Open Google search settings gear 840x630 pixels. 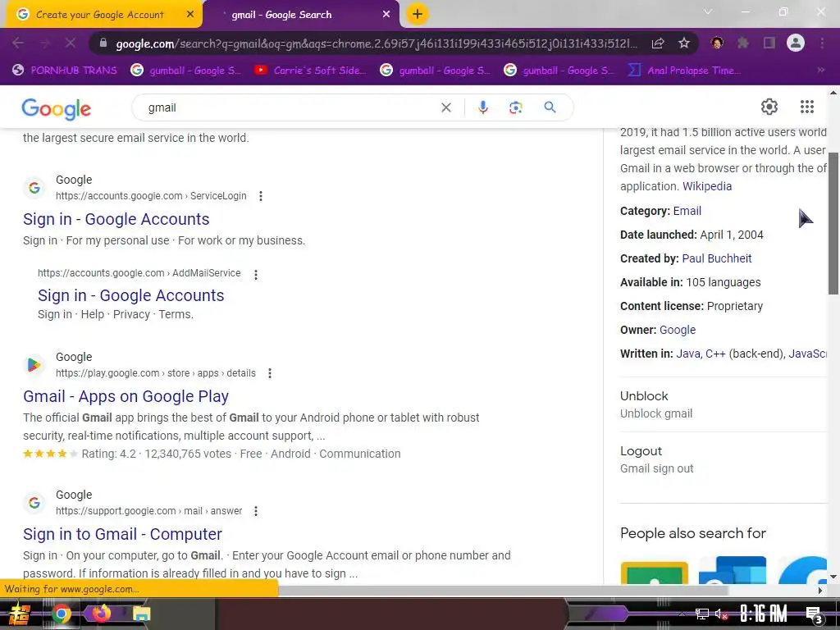click(769, 107)
